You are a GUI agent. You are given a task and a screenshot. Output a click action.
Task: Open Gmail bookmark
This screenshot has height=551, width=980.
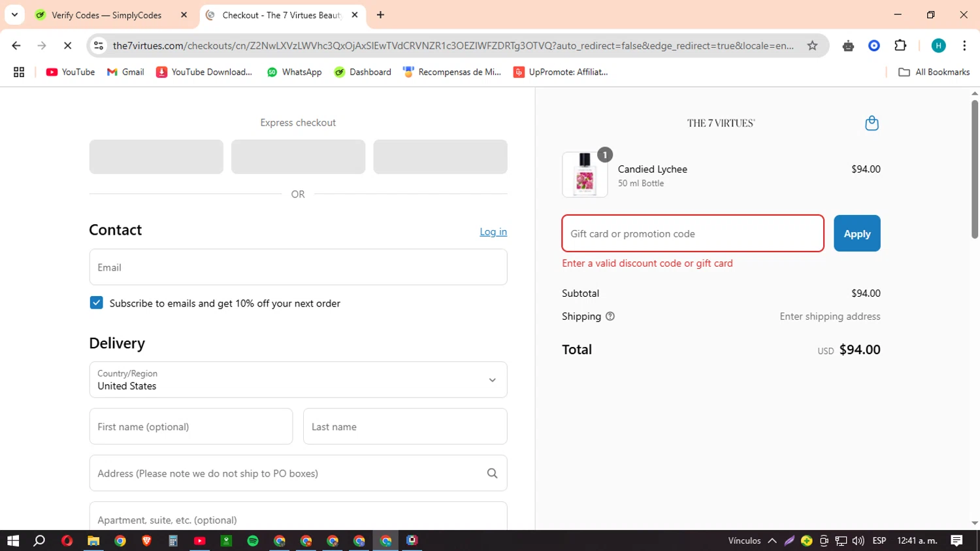click(125, 72)
